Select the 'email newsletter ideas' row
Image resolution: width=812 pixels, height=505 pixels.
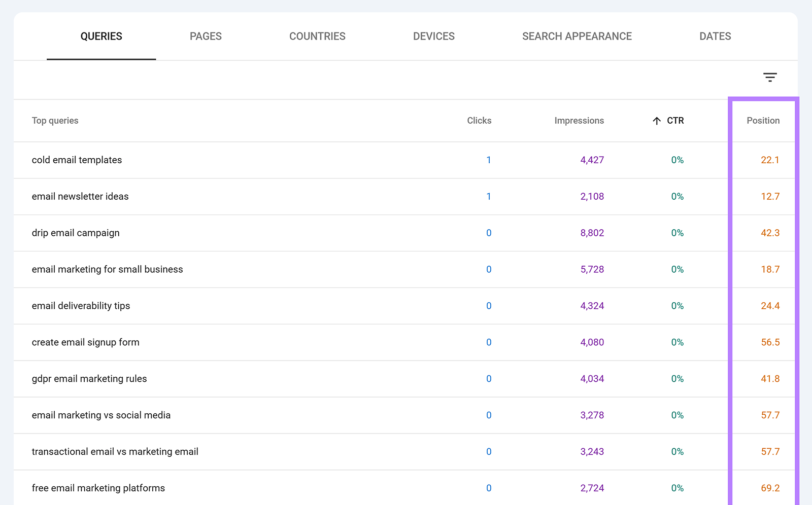point(80,196)
